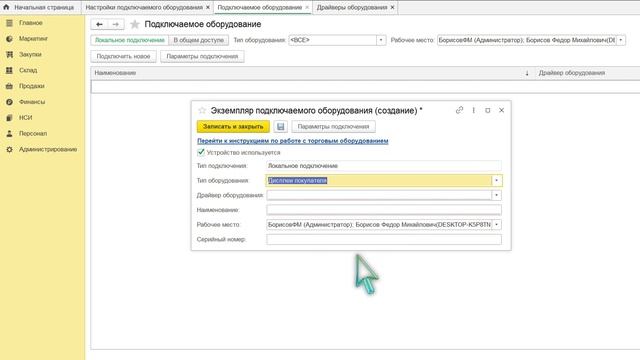640x360 pixels.
Task: Open the Маркетинг section icon
Action: tap(9, 39)
